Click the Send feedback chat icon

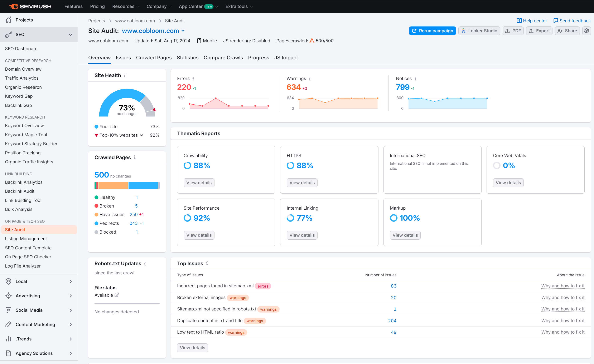[x=556, y=21]
